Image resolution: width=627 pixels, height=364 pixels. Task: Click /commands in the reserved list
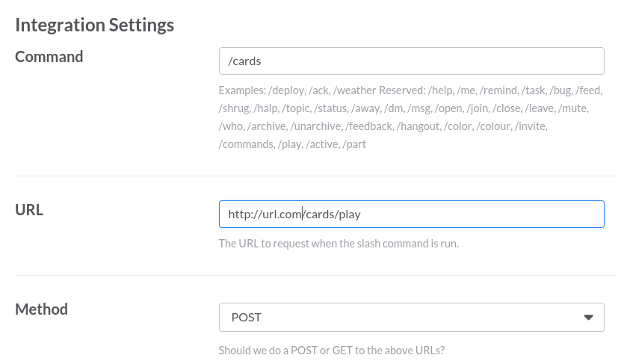pyautogui.click(x=246, y=144)
